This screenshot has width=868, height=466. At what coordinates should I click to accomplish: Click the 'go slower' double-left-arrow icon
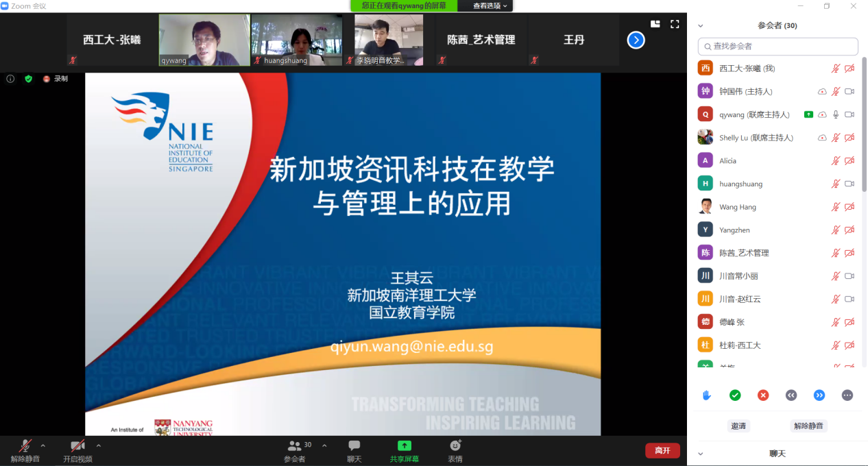click(791, 395)
